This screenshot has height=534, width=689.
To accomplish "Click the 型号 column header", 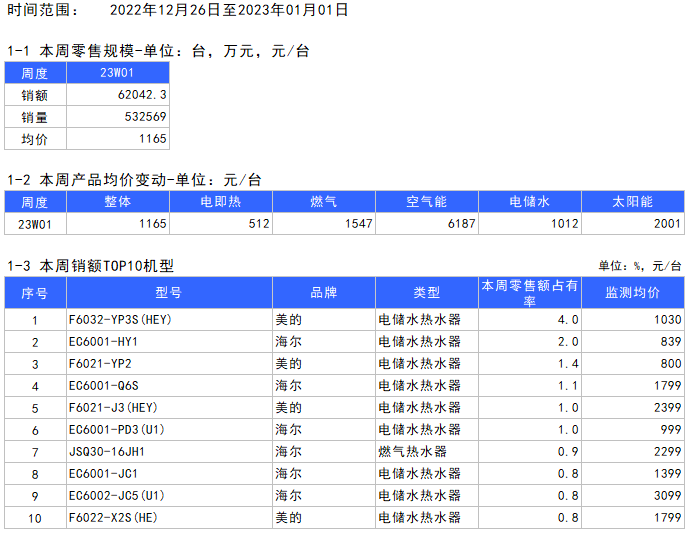I will (x=169, y=292).
